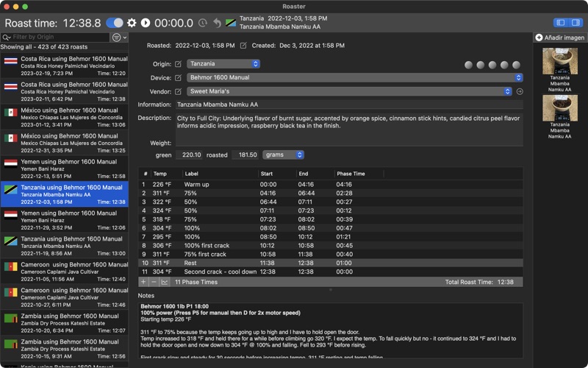Show the phase chart graph icon
The width and height of the screenshot is (588, 368).
pos(164,282)
